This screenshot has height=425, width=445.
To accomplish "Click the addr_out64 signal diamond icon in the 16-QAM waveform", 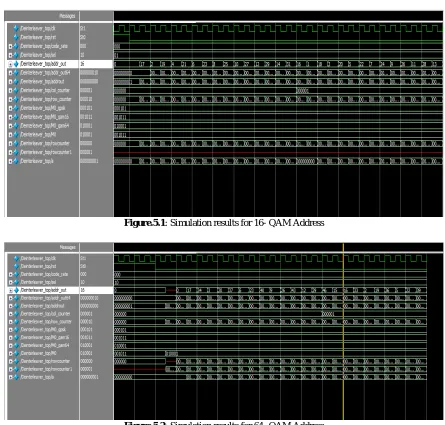I will [x=16, y=72].
